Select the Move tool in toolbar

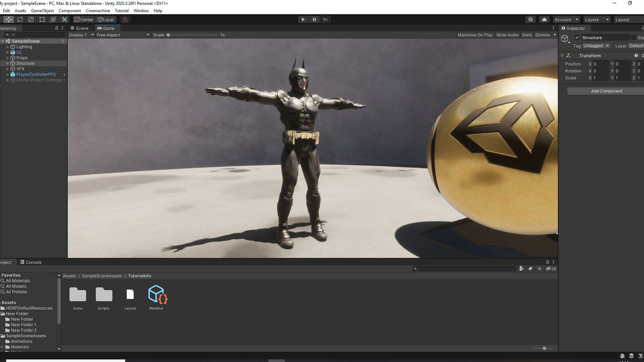(9, 19)
